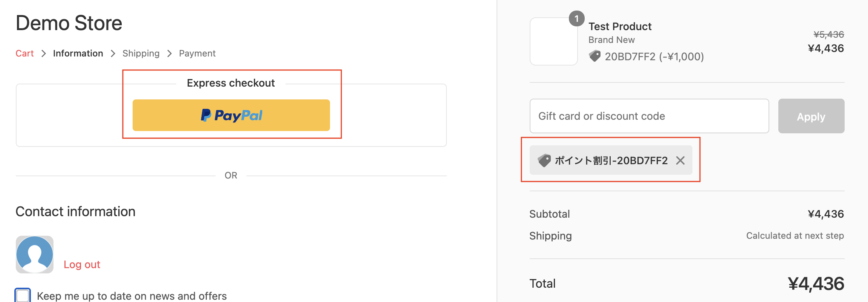Viewport: 868px width, 302px height.
Task: Click the chevron before Payment breadcrumb
Action: (170, 53)
